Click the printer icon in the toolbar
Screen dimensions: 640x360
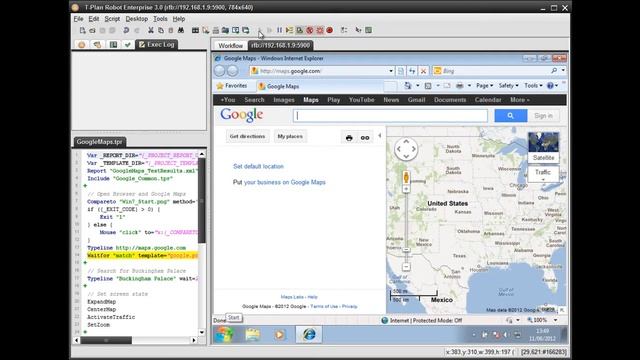click(216, 30)
